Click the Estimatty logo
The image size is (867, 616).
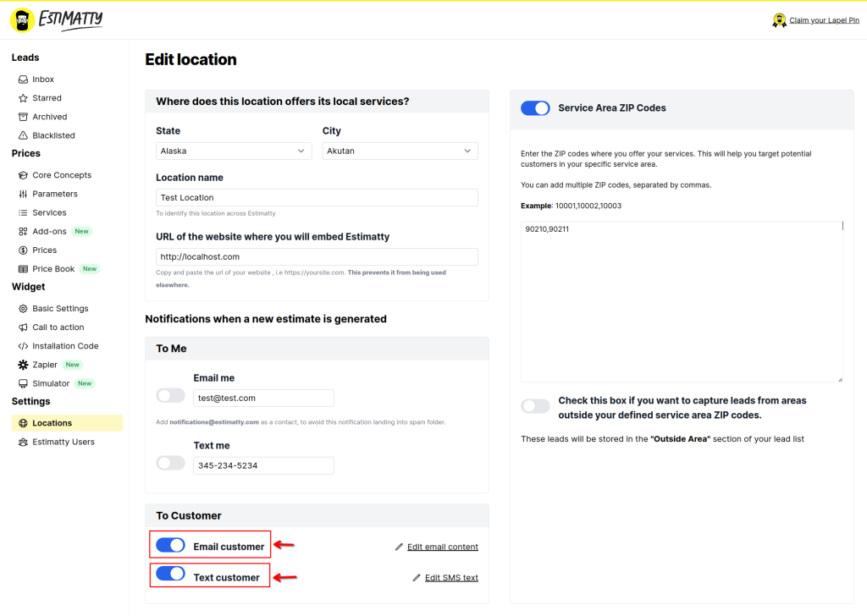(57, 20)
